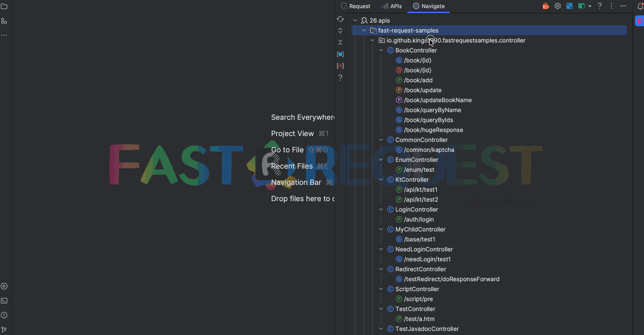
Task: Open the More options ⋮ icon in the toolbar
Action: [x=611, y=6]
